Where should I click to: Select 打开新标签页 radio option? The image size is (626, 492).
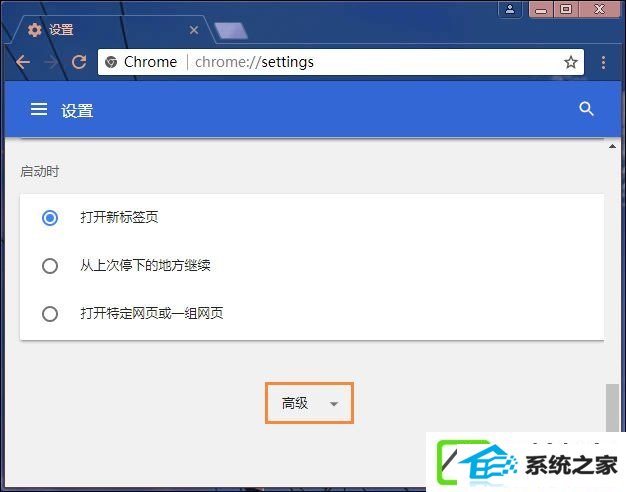point(50,218)
